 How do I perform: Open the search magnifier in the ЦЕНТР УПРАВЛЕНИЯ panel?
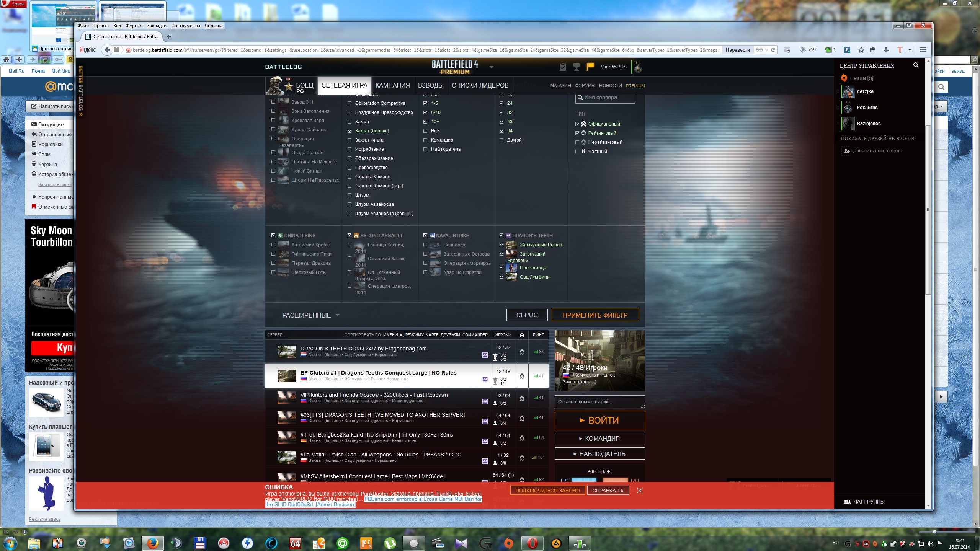(916, 65)
